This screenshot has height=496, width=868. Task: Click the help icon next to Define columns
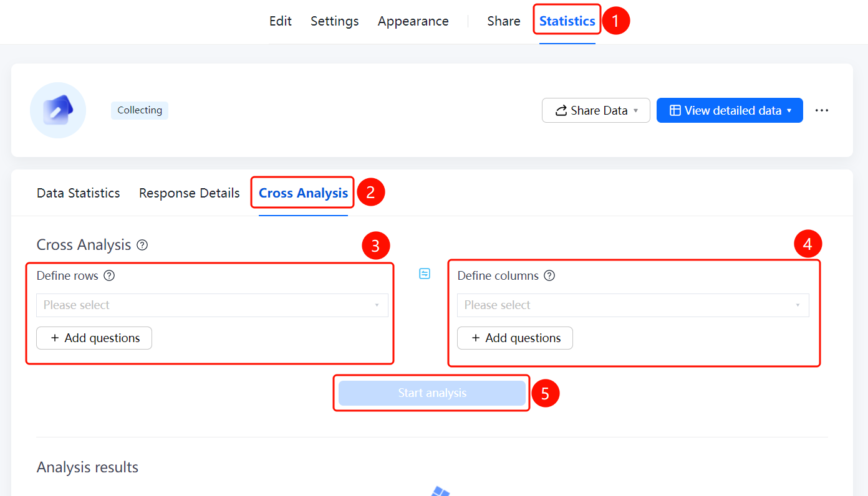(549, 275)
